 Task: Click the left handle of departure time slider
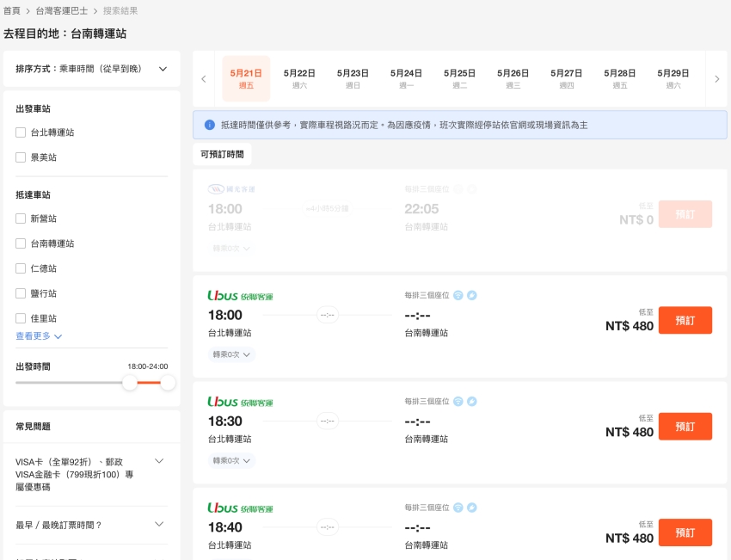(x=130, y=382)
